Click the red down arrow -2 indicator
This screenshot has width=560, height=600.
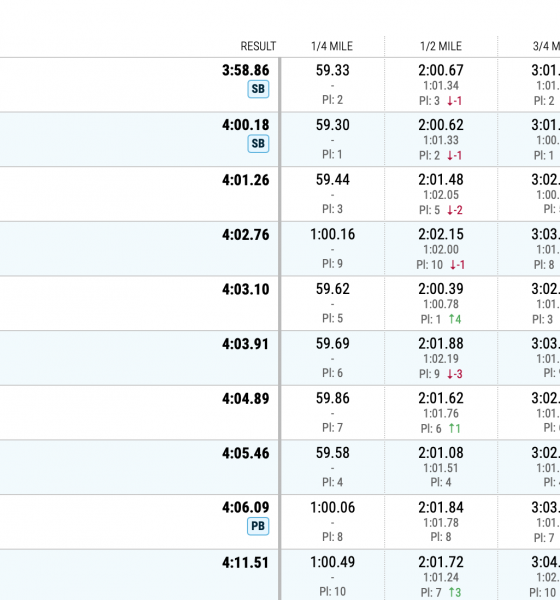click(455, 210)
